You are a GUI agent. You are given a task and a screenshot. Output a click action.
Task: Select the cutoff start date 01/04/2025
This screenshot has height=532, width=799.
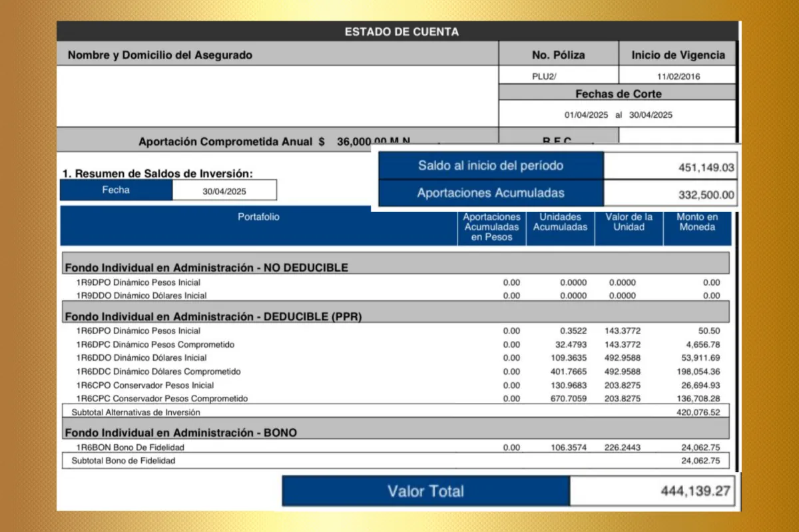click(x=587, y=115)
